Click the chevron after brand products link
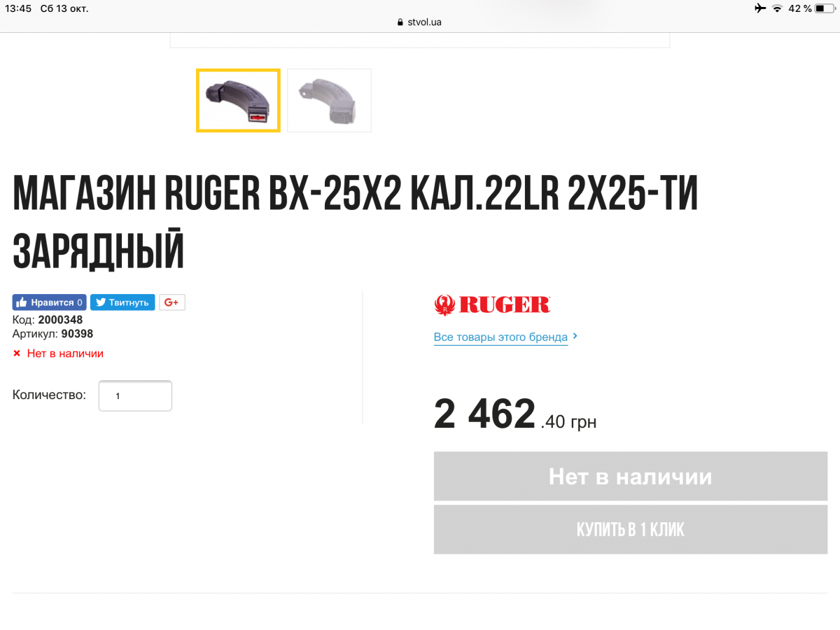 (x=575, y=336)
